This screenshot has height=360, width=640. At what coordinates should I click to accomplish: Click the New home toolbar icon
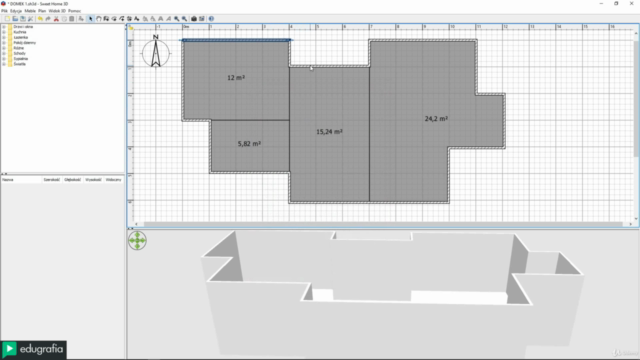[x=7, y=19]
